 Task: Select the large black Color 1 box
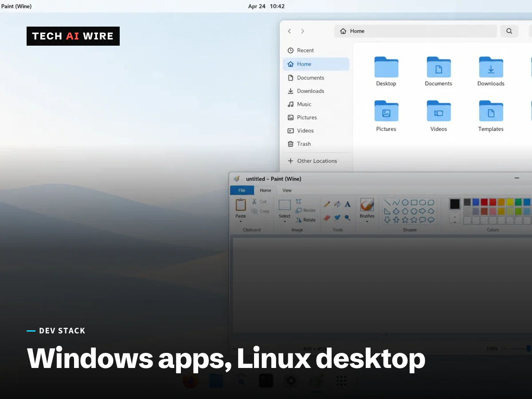pyautogui.click(x=455, y=204)
